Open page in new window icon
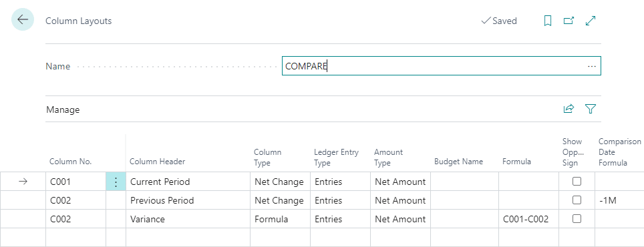644x247 pixels. (569, 21)
